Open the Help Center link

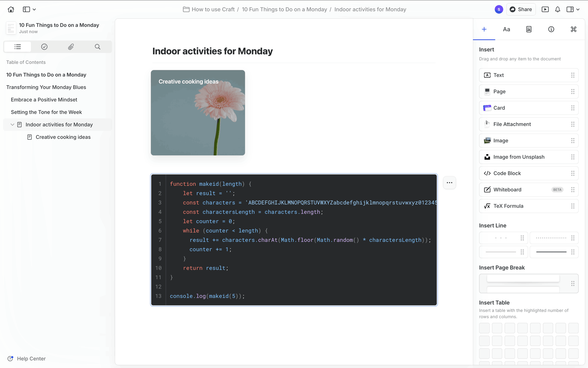click(x=26, y=358)
